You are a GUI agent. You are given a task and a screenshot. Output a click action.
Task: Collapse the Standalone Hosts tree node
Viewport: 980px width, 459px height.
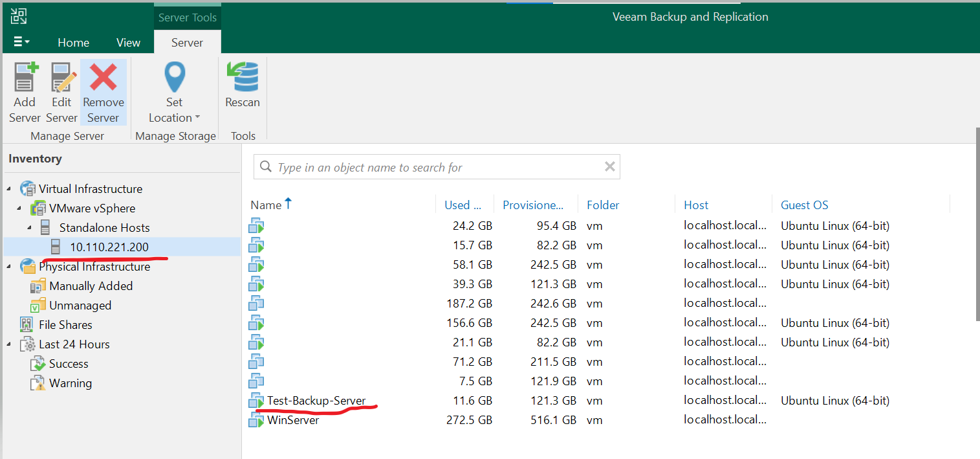(x=30, y=228)
